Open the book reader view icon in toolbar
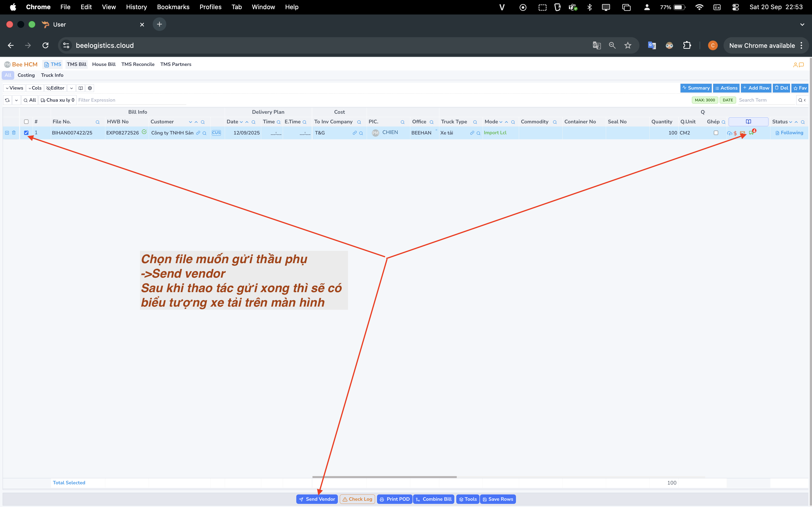This screenshot has height=507, width=812. (x=80, y=88)
